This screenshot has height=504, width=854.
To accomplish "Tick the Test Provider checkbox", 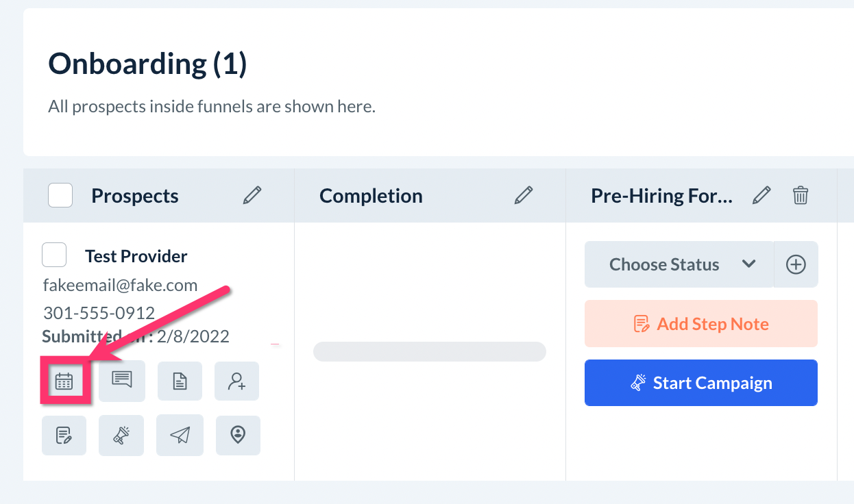I will tap(54, 255).
